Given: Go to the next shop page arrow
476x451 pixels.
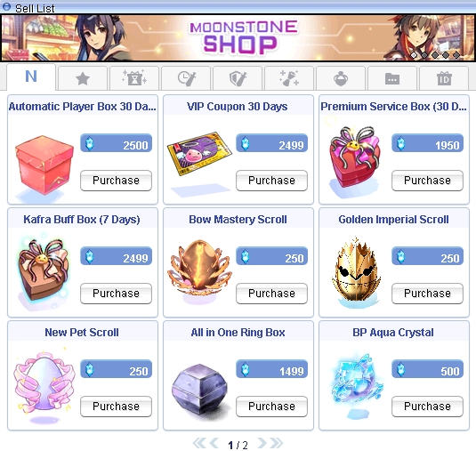Looking at the screenshot, I should (262, 443).
